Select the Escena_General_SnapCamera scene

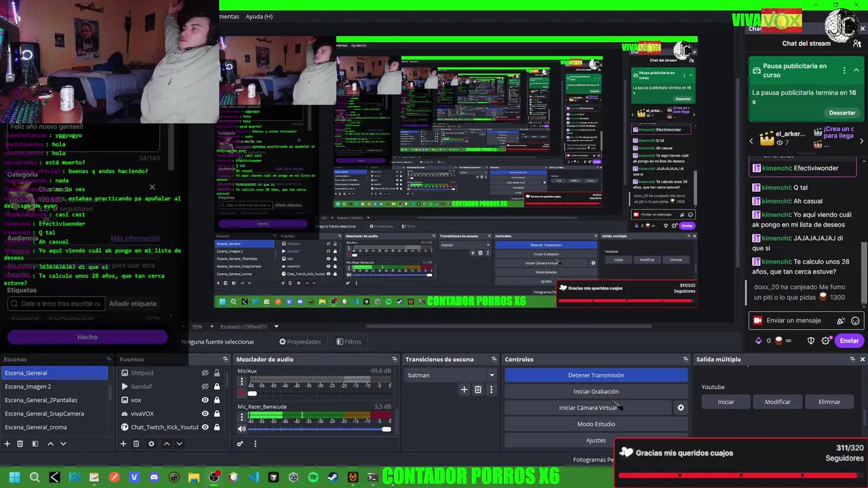(54, 413)
